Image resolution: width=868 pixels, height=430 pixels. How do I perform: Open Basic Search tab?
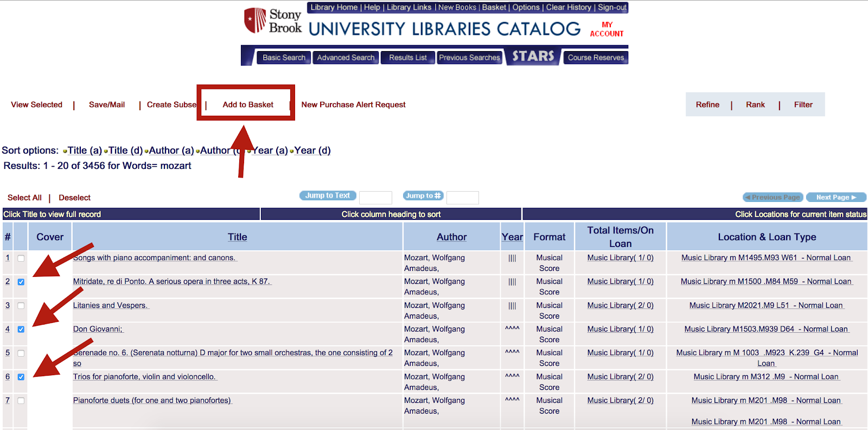click(x=284, y=58)
